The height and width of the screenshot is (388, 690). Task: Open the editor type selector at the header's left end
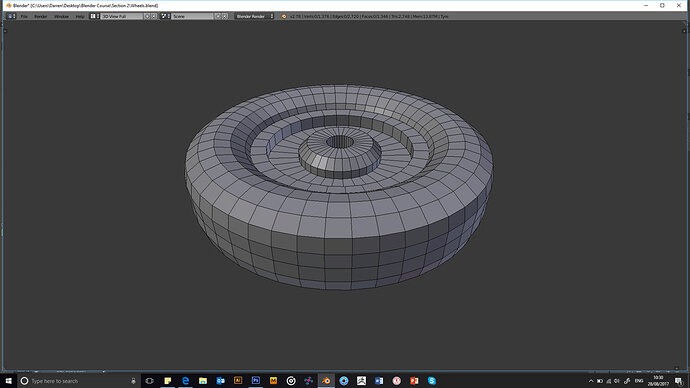pyautogui.click(x=11, y=16)
